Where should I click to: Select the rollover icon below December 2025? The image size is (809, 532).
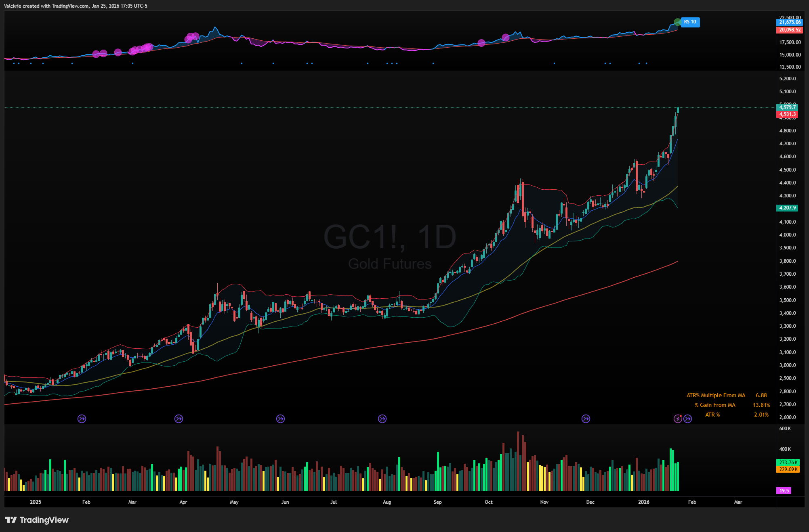tap(586, 419)
